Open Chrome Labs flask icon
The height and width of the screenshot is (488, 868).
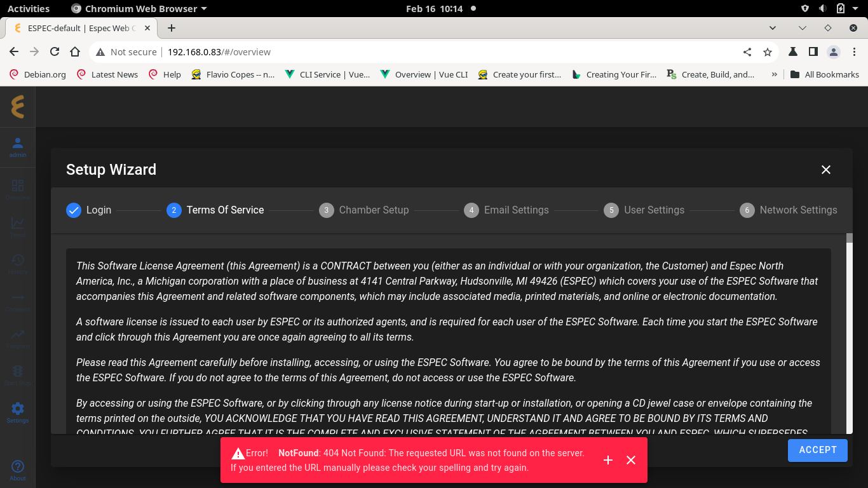tap(793, 52)
